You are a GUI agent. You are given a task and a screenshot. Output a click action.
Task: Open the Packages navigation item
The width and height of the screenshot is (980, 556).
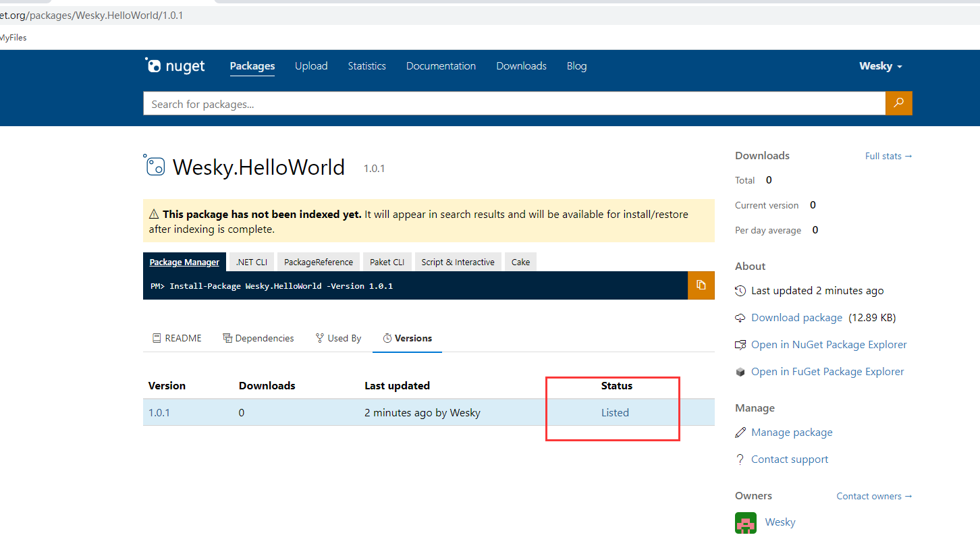[252, 66]
